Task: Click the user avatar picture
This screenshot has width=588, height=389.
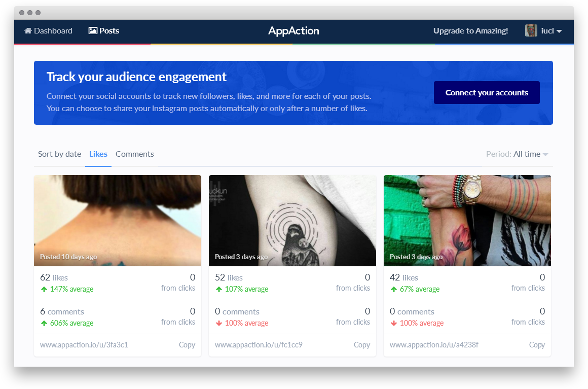Action: coord(531,31)
